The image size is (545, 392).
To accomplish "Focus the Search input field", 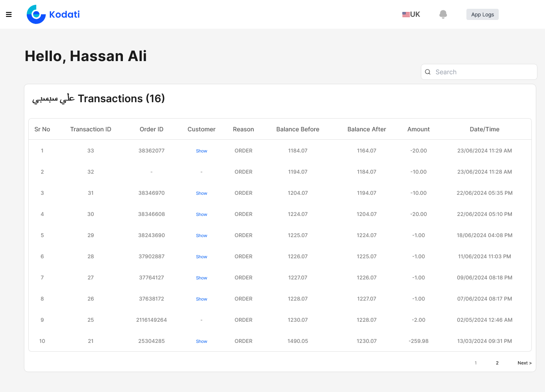I will coord(479,72).
